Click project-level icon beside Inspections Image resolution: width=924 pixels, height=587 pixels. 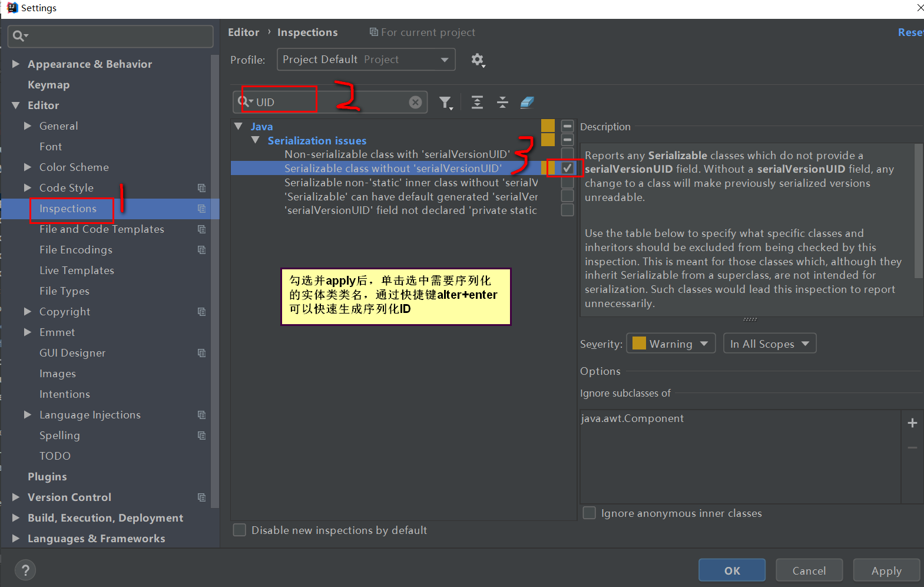pos(202,209)
